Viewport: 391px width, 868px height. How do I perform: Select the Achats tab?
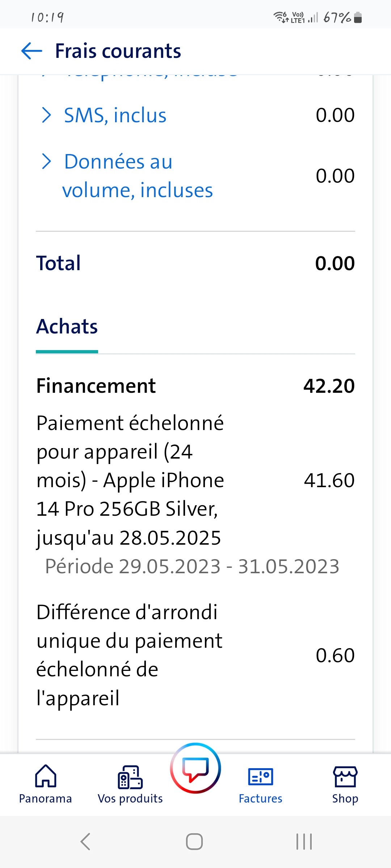(67, 327)
